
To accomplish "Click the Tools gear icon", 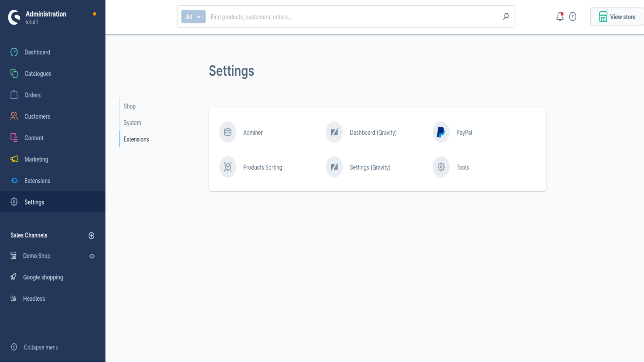I will point(441,167).
